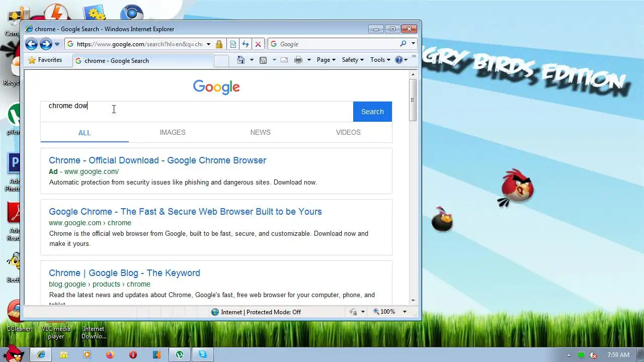Click the 7:59 AM system clock
The width and height of the screenshot is (644, 362).
click(x=618, y=355)
